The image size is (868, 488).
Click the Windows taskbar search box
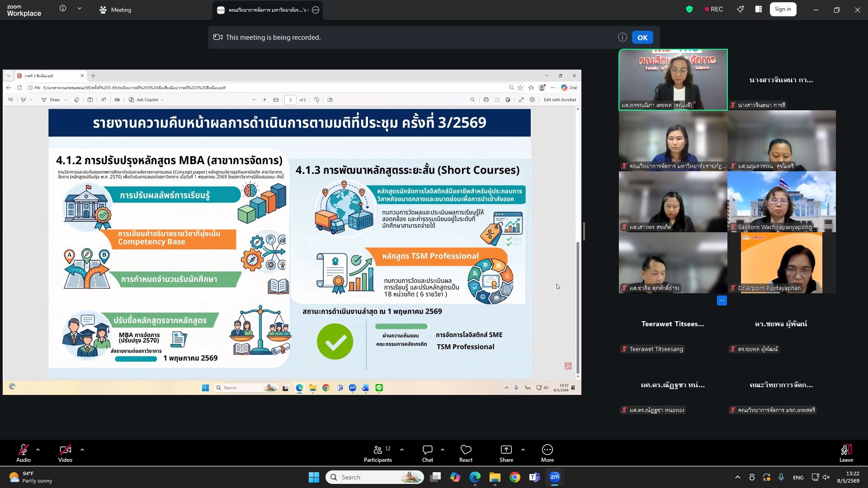click(x=375, y=477)
